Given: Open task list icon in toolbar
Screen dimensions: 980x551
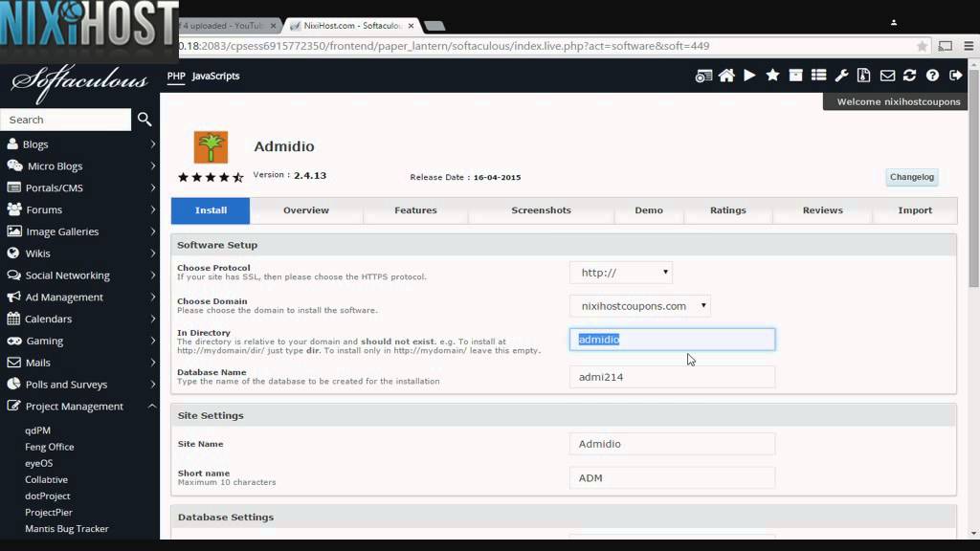Looking at the screenshot, I should pos(819,76).
